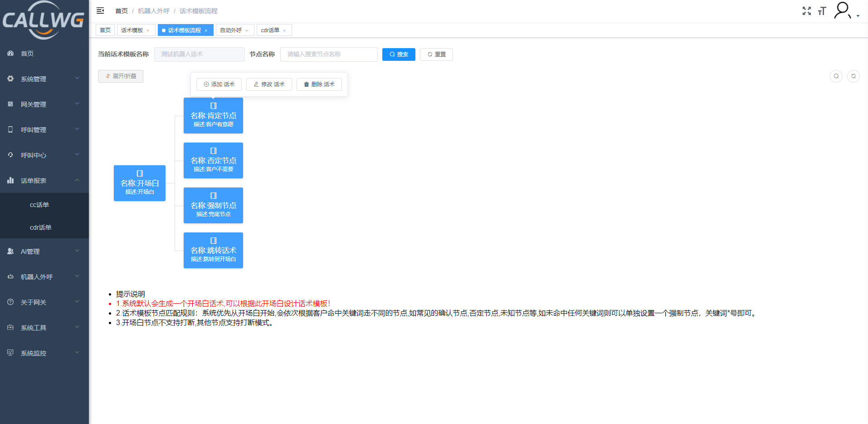Click the 添加 话术 button
868x424 pixels.
coord(219,84)
